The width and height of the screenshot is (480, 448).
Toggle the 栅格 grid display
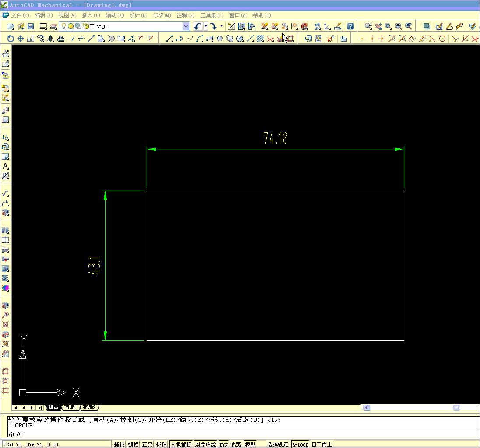pos(133,444)
